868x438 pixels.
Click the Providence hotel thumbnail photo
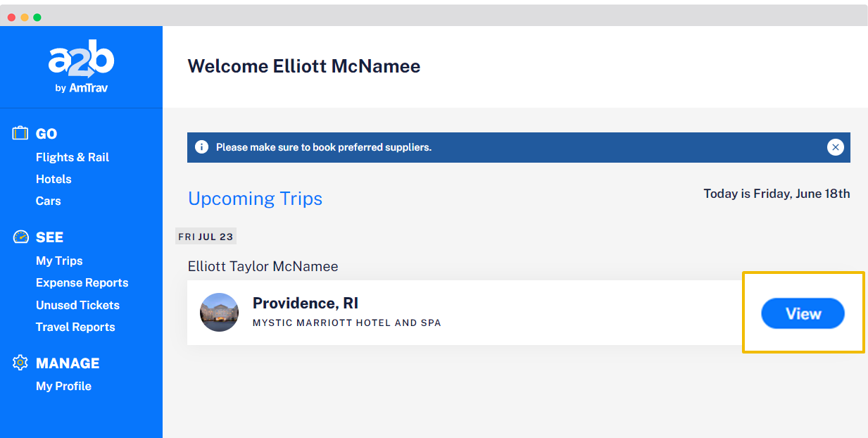click(219, 313)
